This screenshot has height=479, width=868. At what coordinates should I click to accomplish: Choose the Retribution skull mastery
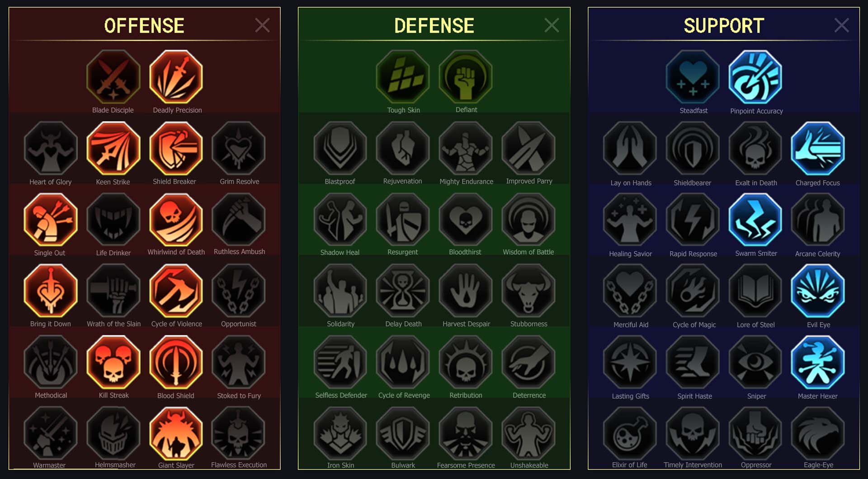pos(466,362)
